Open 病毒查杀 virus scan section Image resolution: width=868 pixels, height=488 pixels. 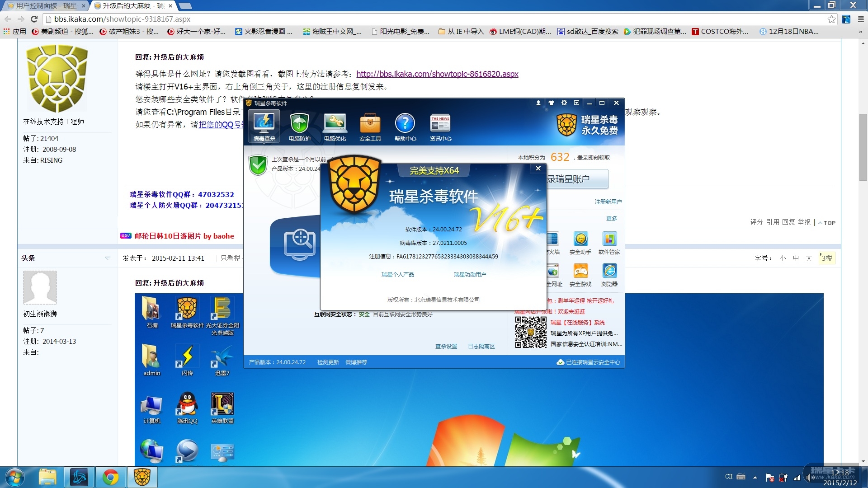click(264, 127)
